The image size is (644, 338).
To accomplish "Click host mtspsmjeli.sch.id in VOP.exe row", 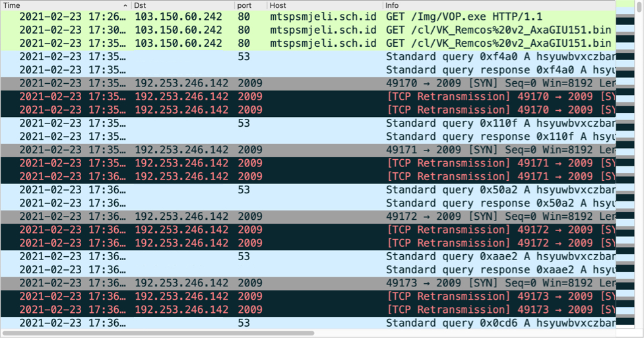I will (x=323, y=17).
